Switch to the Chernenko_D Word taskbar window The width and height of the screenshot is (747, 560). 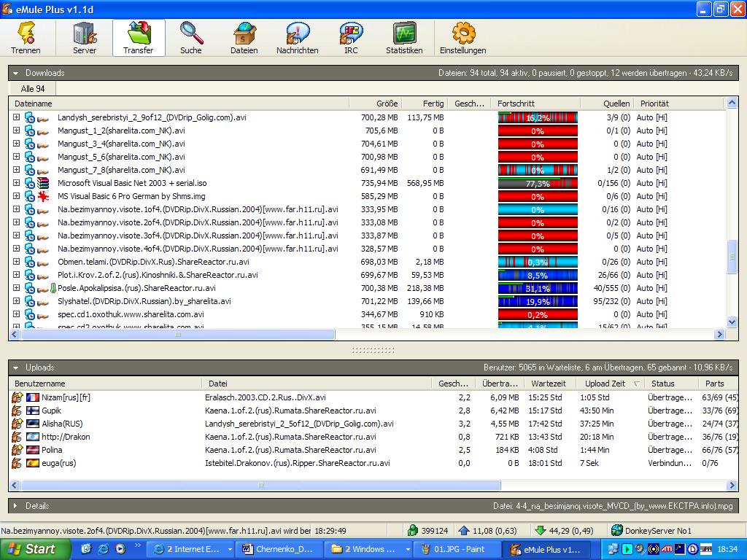(281, 550)
